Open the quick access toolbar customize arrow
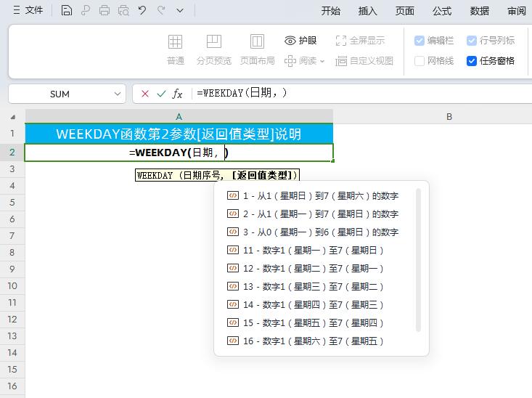The width and height of the screenshot is (532, 398). [180, 11]
